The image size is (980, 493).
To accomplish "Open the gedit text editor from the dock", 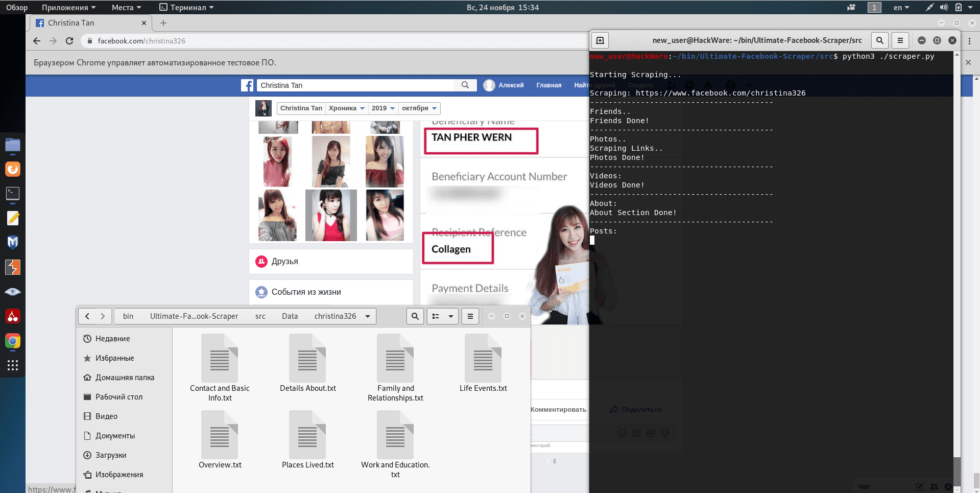I will coord(13,218).
